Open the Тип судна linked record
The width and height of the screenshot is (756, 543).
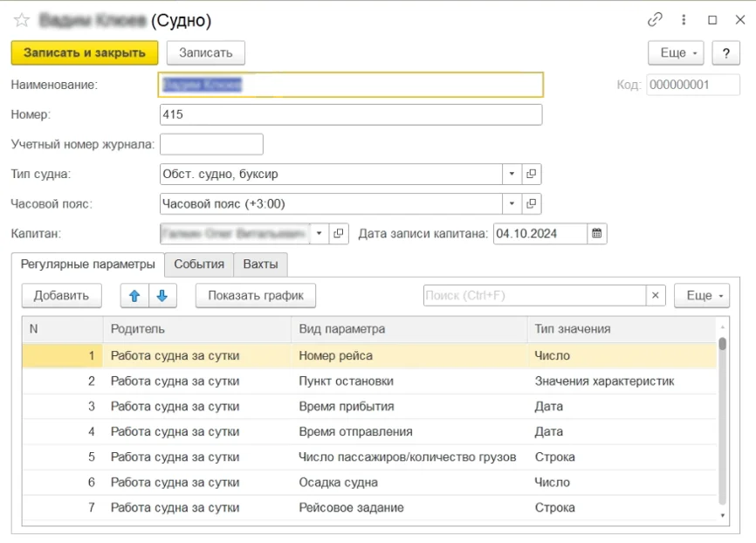pos(532,174)
